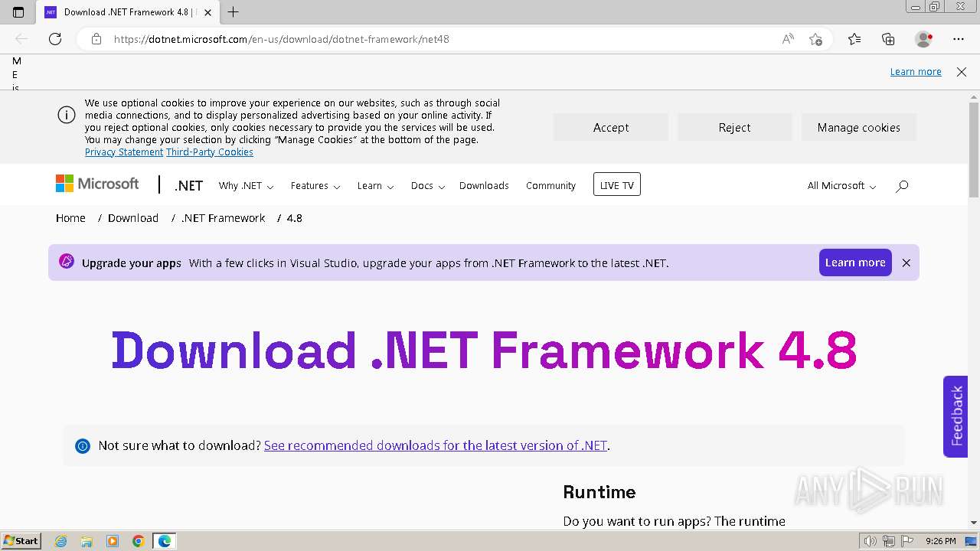Image resolution: width=980 pixels, height=551 pixels.
Task: Expand the All Microsoft menu
Action: point(841,186)
